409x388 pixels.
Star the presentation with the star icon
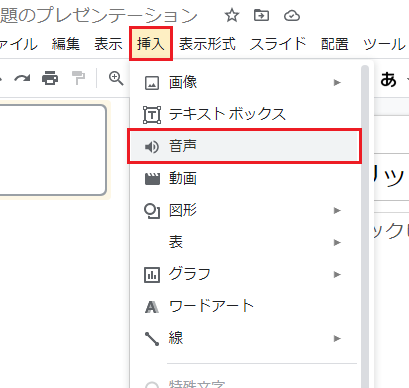(232, 15)
